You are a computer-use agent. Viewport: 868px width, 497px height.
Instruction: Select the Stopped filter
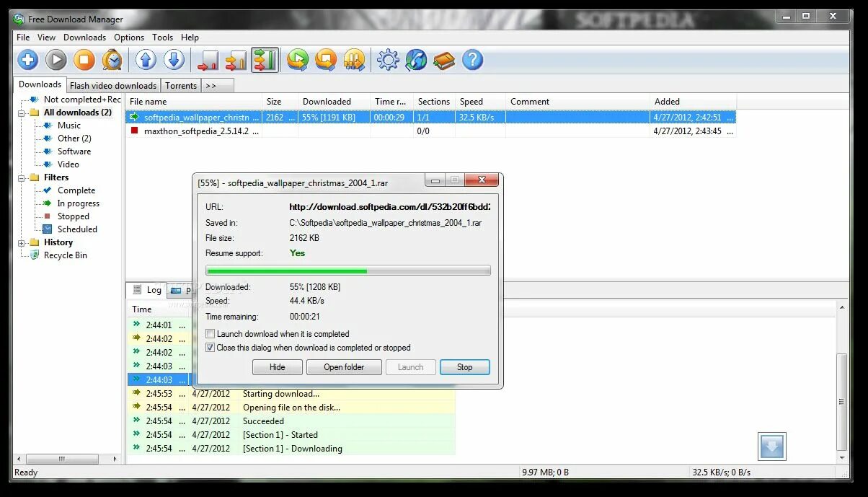[74, 216]
